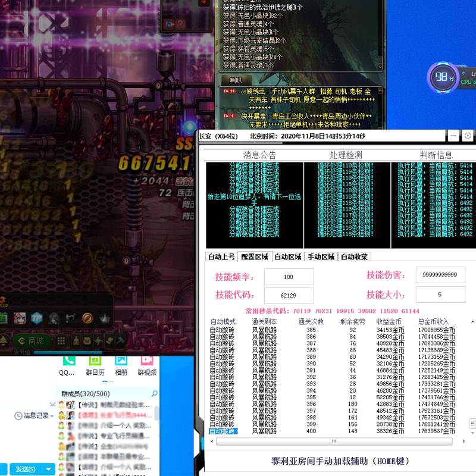This screenshot has width=476, height=476.
Task: Click the table's right scroll arrow
Action: click(x=464, y=441)
